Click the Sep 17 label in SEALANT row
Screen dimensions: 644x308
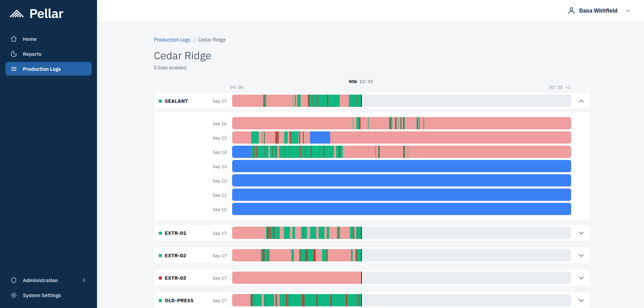click(220, 101)
